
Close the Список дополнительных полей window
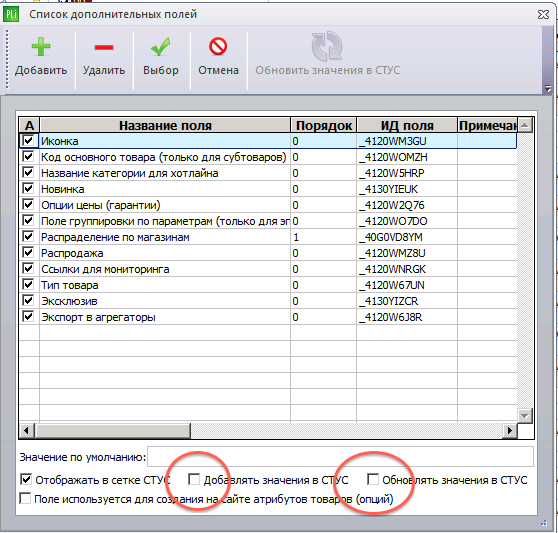click(x=543, y=15)
